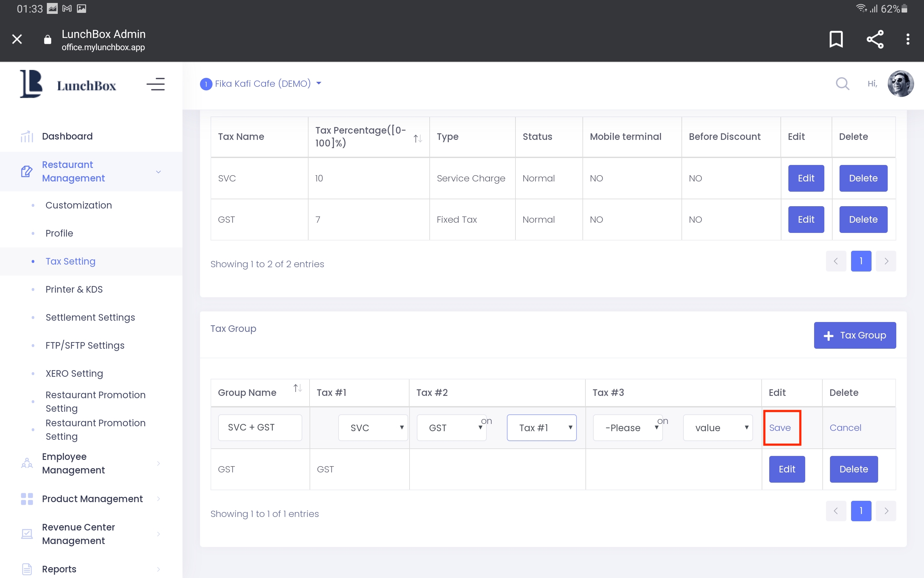Open the browser three-dot menu

click(907, 39)
